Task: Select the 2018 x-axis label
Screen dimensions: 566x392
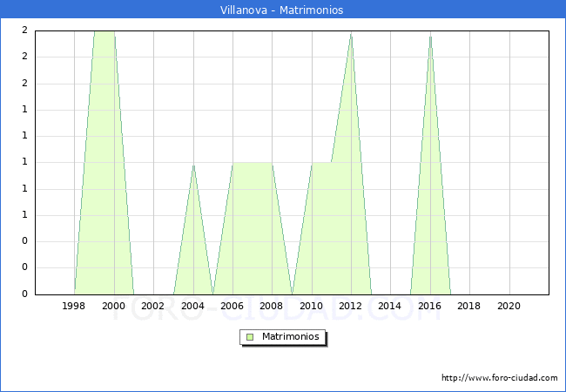Action: point(468,306)
